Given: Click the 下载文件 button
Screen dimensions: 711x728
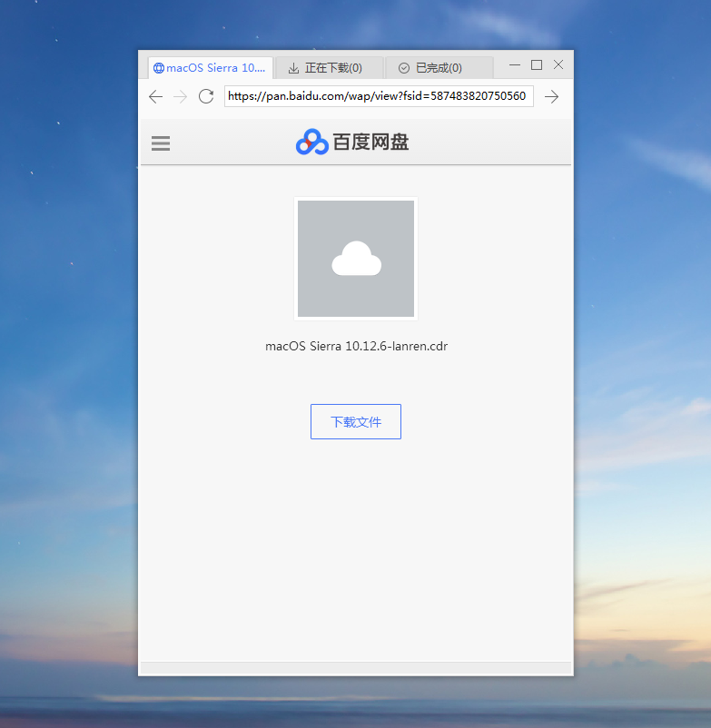Looking at the screenshot, I should pyautogui.click(x=356, y=421).
